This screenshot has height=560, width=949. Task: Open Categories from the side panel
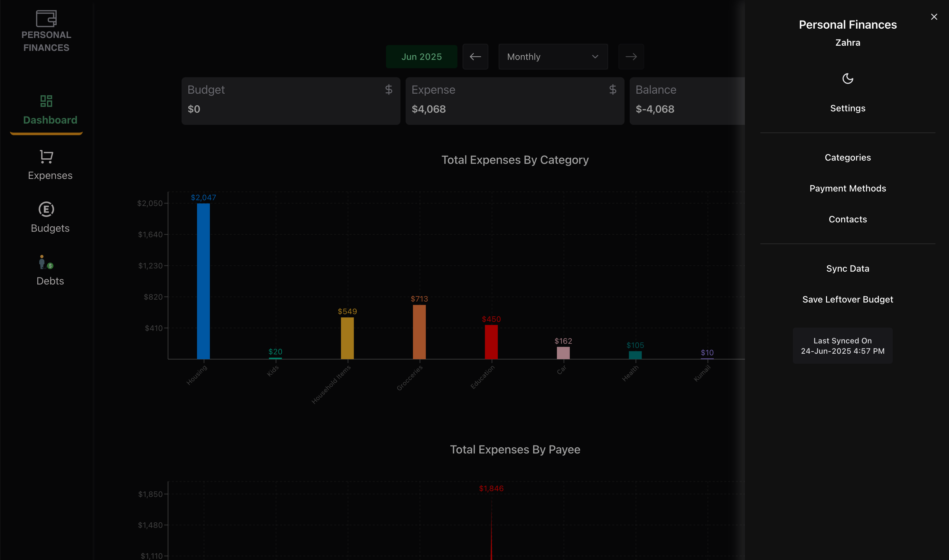(848, 157)
